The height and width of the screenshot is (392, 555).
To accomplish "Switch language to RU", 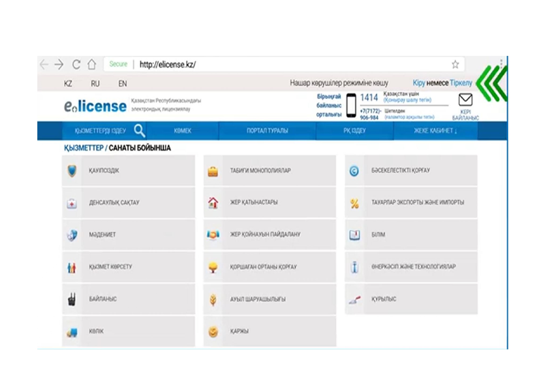I will tap(95, 84).
